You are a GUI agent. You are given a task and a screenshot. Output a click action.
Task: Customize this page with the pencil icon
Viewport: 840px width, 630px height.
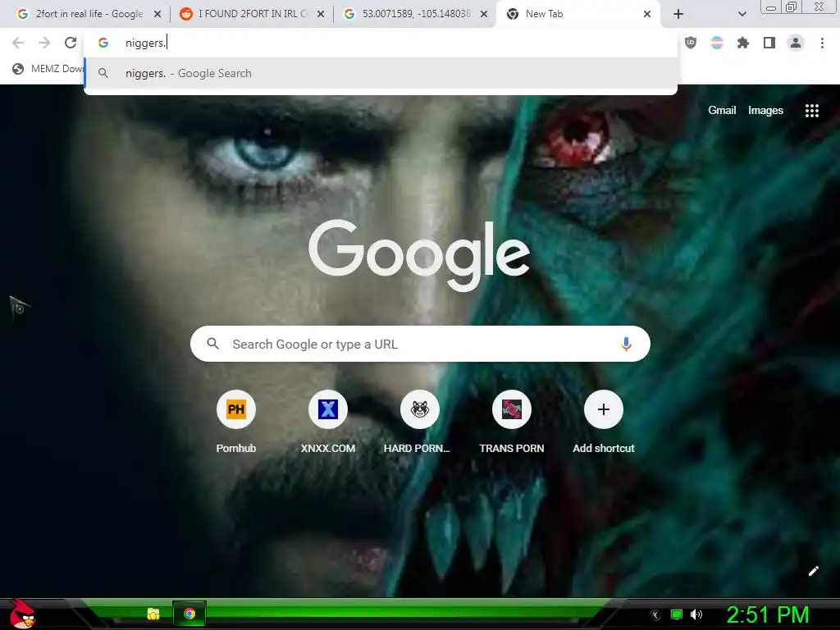click(813, 571)
